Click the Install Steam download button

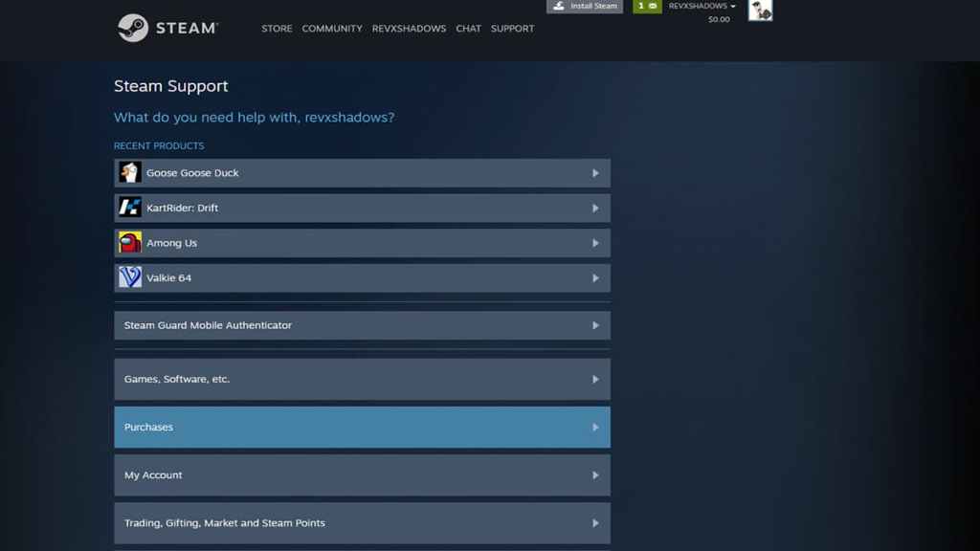tap(585, 6)
